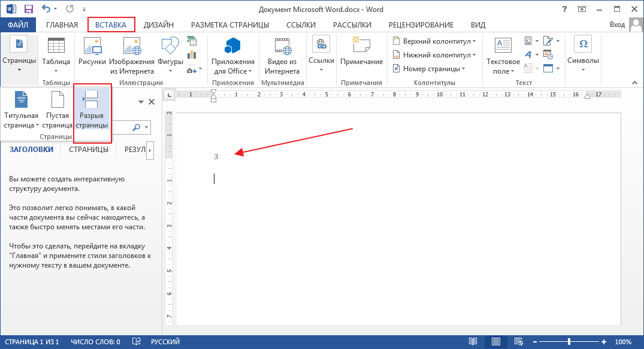644x349 pixels.
Task: Switch to Pages (СТРАНИЦЫ) navigation tab
Action: (89, 150)
